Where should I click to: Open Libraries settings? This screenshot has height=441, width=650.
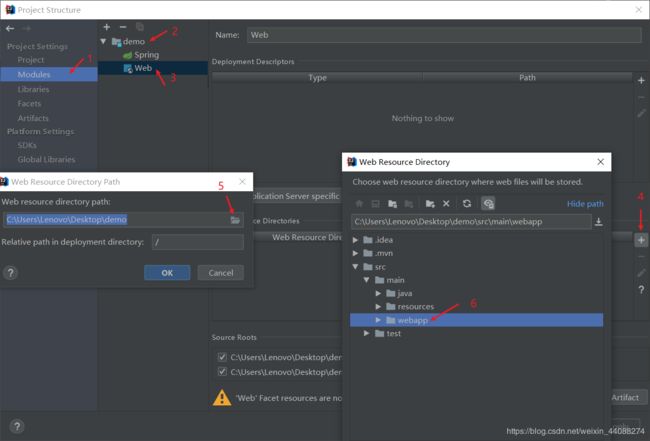pos(33,89)
